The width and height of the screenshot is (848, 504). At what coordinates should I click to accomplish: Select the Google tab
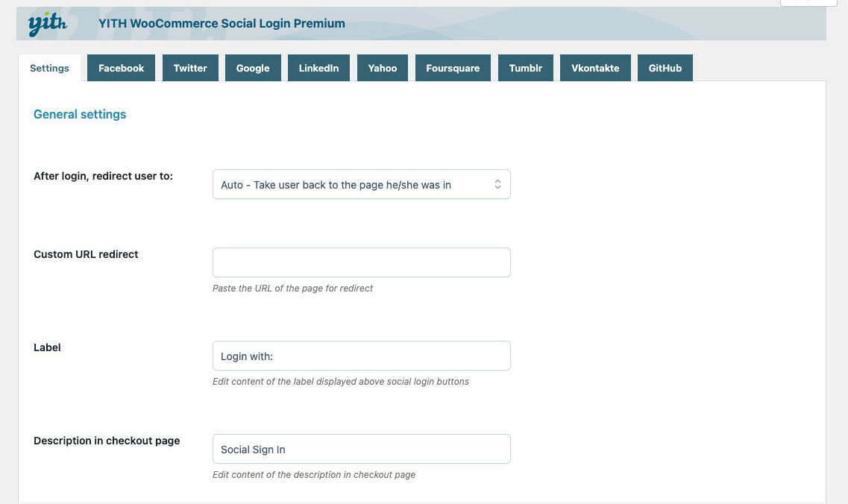(253, 68)
